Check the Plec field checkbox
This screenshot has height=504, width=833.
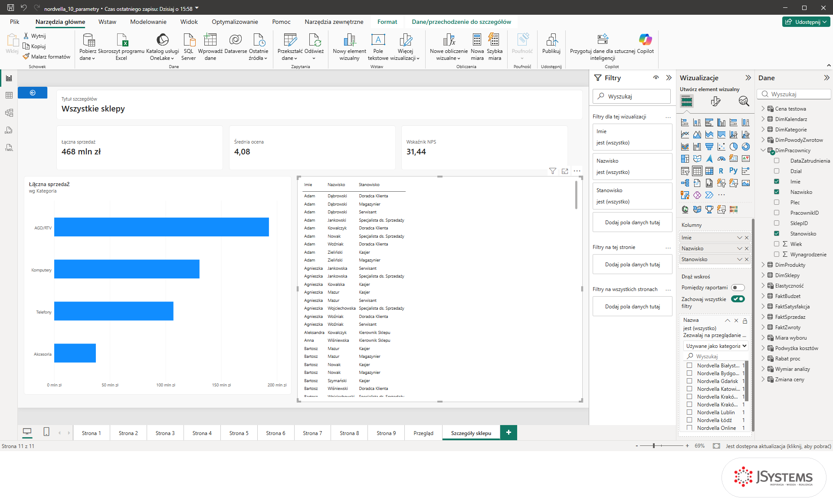[x=777, y=203]
